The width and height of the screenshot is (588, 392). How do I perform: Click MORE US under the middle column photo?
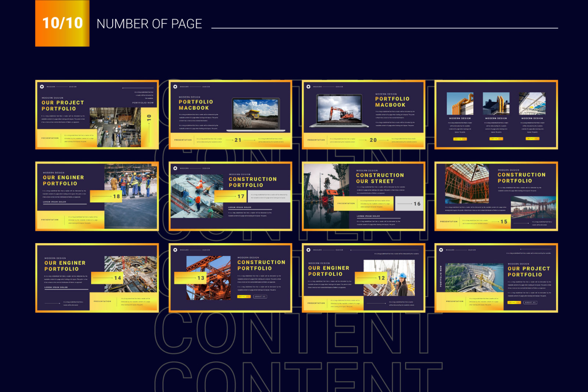[496, 139]
